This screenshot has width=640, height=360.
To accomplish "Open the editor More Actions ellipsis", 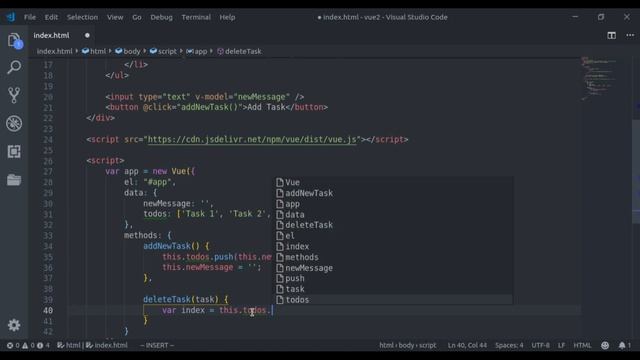I will pyautogui.click(x=630, y=36).
